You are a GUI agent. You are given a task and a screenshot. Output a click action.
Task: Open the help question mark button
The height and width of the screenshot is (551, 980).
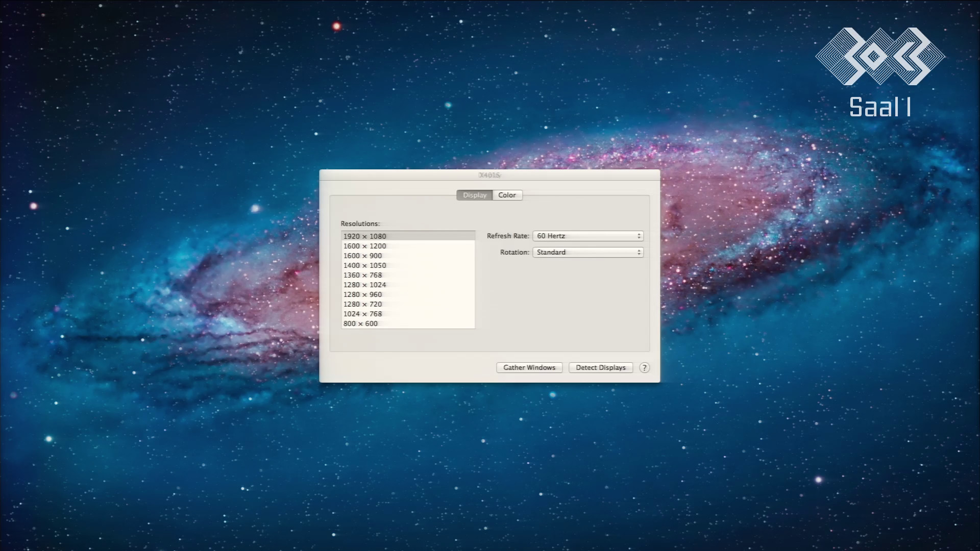tap(644, 367)
